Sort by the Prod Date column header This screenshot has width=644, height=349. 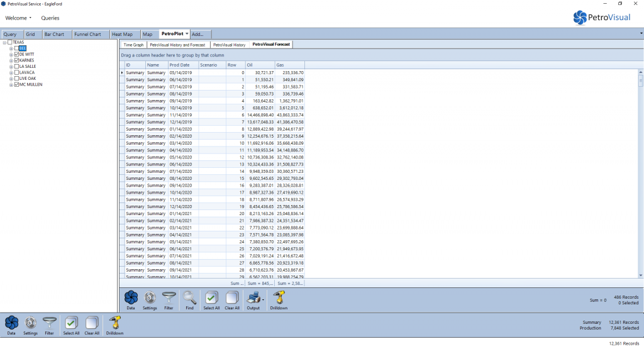coord(181,65)
